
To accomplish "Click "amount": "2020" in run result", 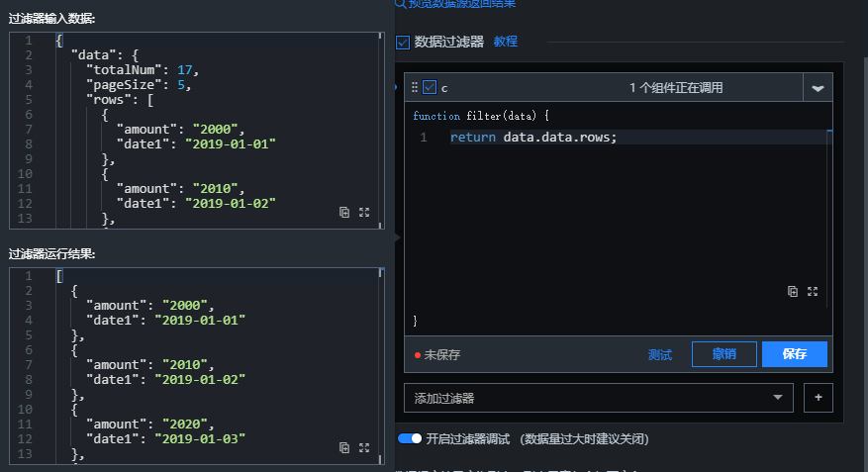I will 149,424.
